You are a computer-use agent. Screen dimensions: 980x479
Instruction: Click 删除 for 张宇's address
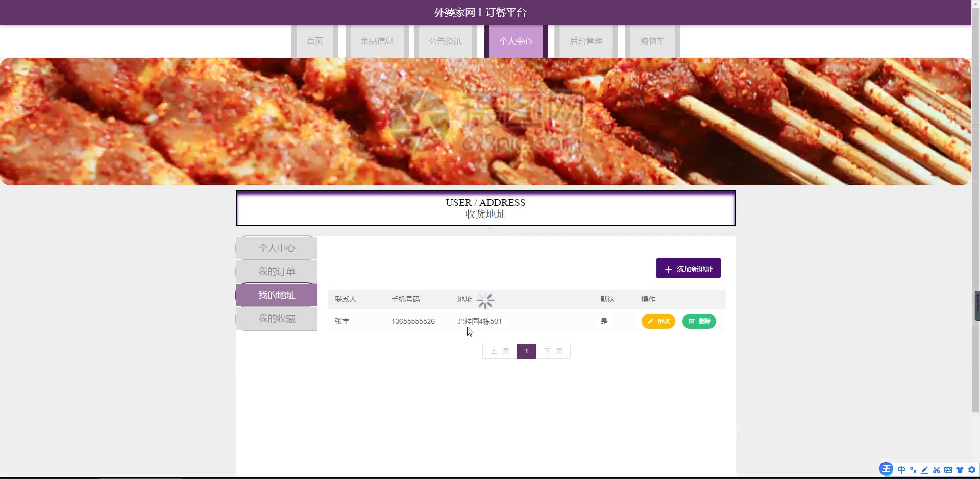pyautogui.click(x=699, y=321)
